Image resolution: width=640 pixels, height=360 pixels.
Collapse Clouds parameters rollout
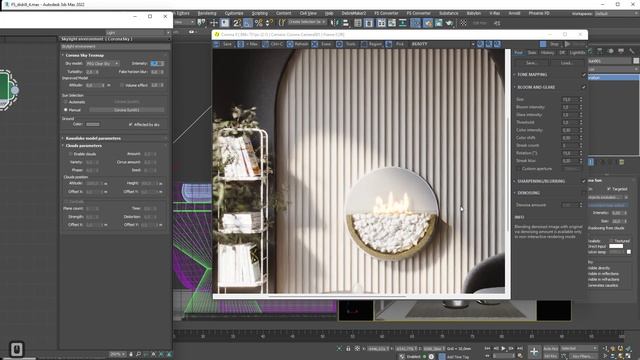83,146
